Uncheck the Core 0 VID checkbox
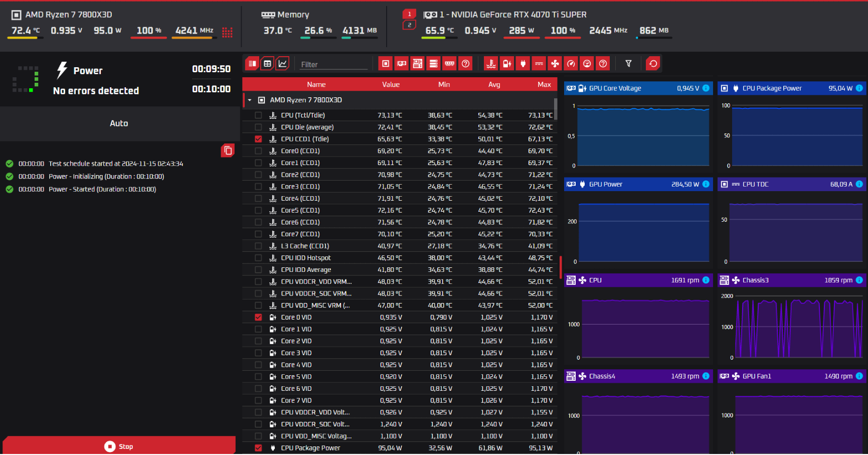868x455 pixels. 258,317
